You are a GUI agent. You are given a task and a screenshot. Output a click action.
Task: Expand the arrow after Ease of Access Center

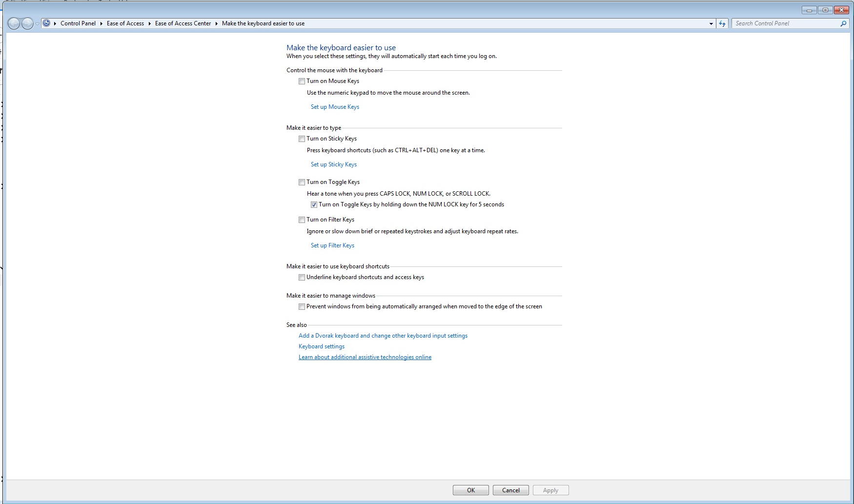pos(216,23)
